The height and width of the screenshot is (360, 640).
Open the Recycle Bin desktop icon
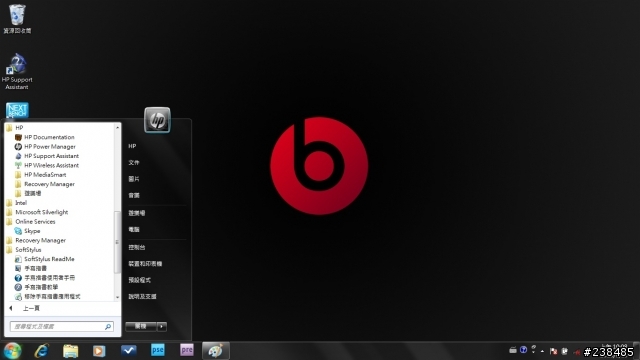[17, 18]
